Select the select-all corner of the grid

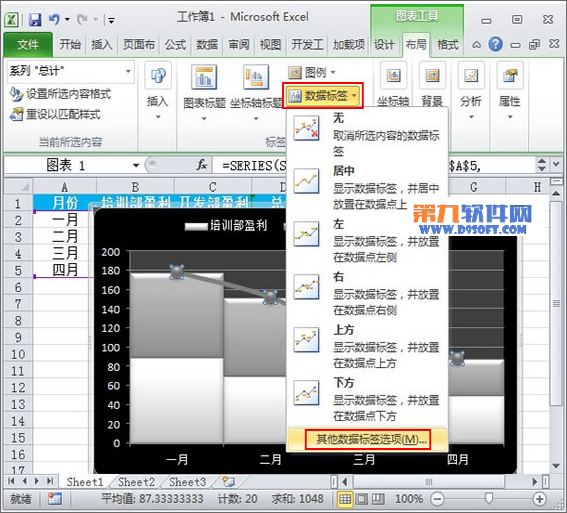[18, 187]
